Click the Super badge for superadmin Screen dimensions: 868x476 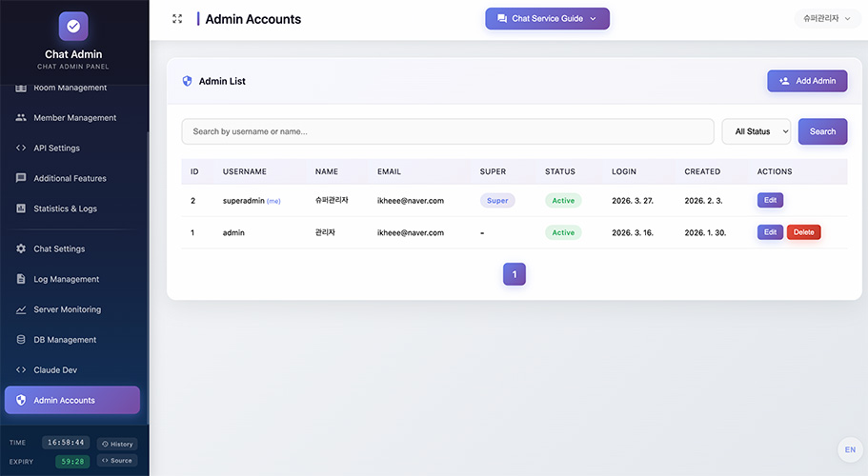coord(497,200)
